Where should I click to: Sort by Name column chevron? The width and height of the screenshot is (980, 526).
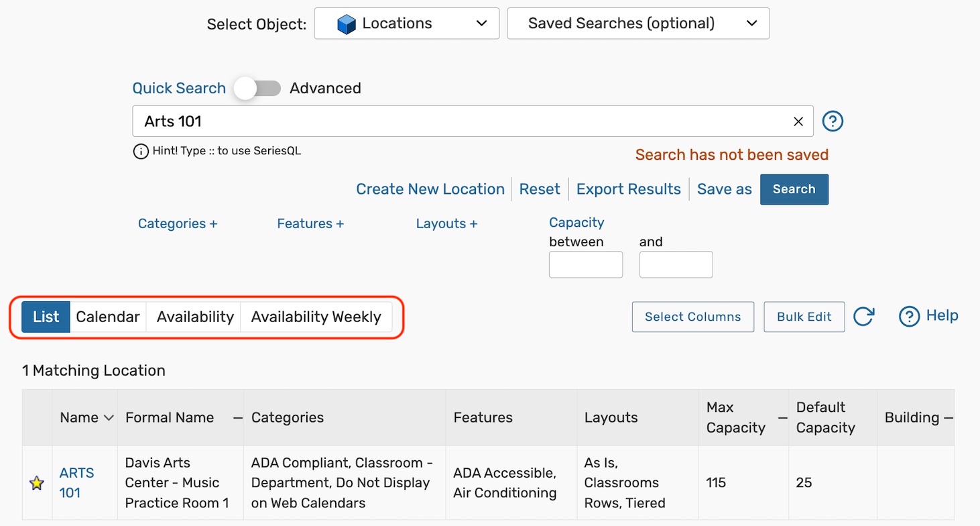[x=109, y=418]
